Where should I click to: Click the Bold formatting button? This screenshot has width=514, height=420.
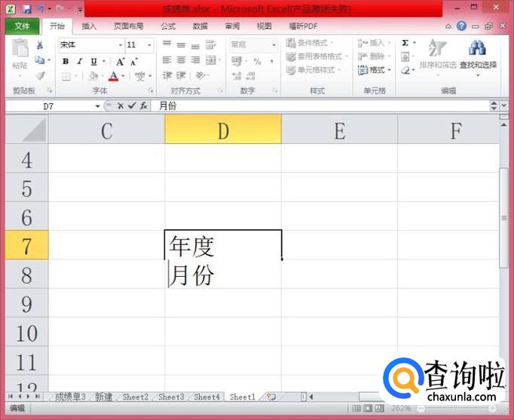66,61
